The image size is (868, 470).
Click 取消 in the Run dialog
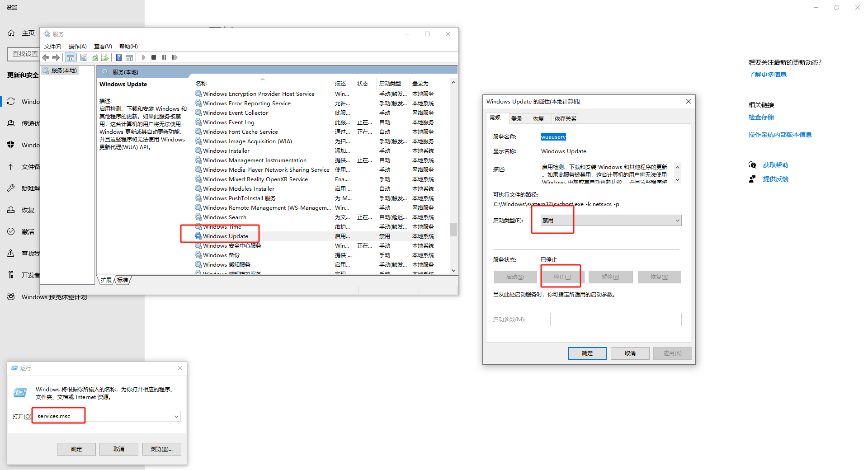pos(119,449)
